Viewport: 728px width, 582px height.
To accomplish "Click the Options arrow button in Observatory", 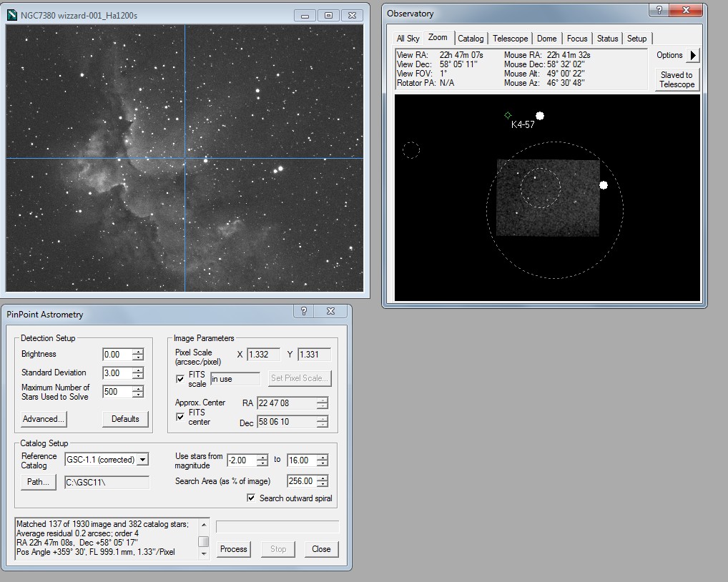I will (x=692, y=55).
